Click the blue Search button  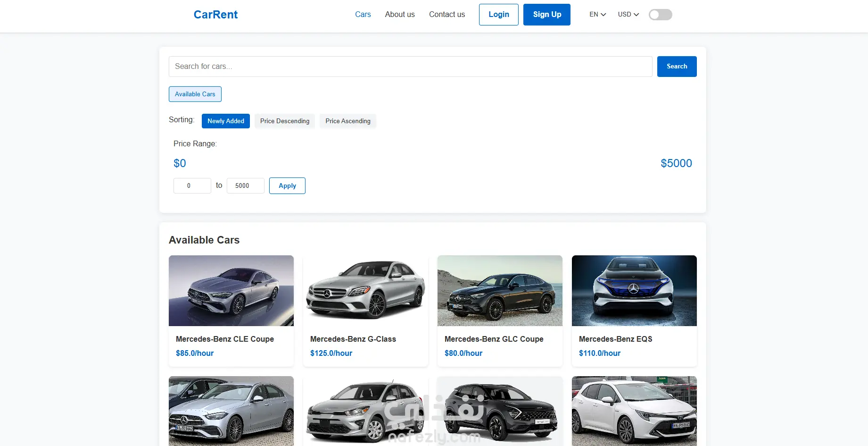(677, 67)
